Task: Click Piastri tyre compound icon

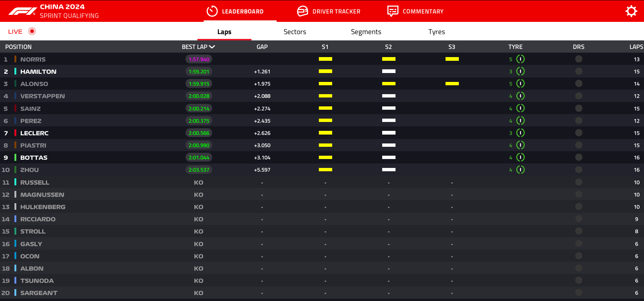Action: pos(520,145)
